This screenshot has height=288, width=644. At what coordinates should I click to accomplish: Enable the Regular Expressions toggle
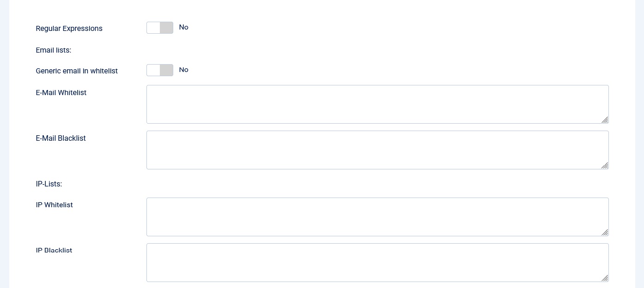[x=160, y=28]
